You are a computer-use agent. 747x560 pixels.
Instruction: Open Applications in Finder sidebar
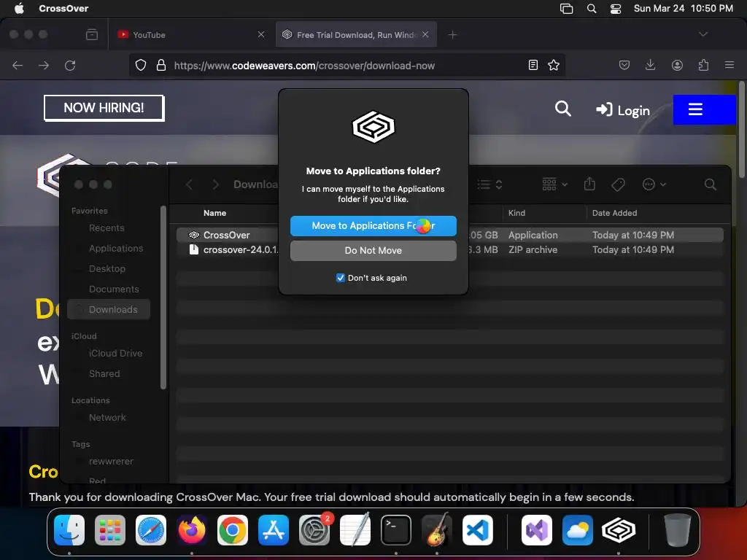(x=116, y=248)
